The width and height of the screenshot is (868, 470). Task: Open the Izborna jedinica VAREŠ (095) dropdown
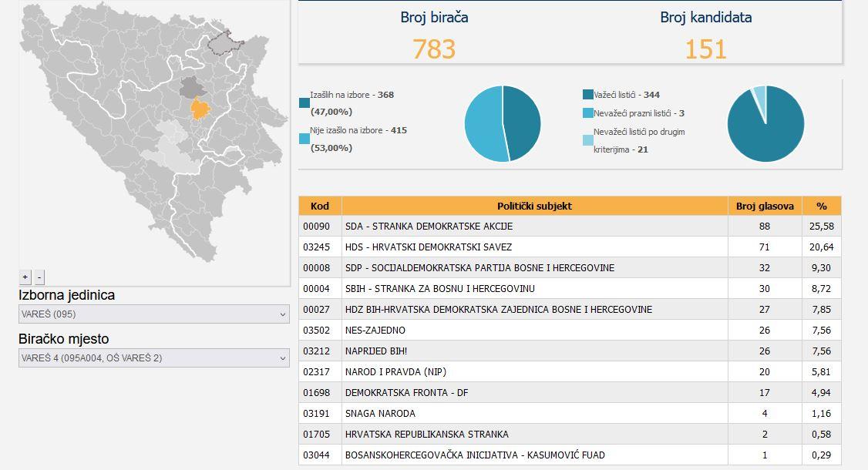click(x=154, y=314)
